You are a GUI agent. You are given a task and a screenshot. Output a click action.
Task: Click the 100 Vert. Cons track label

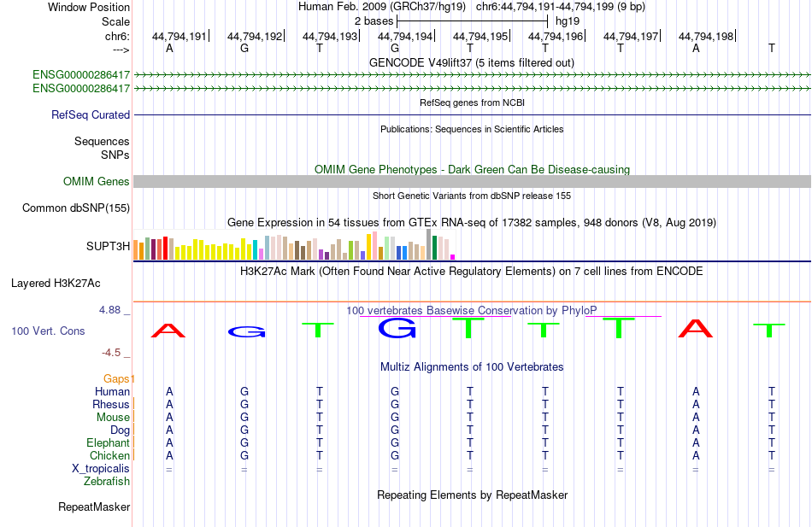click(x=48, y=331)
